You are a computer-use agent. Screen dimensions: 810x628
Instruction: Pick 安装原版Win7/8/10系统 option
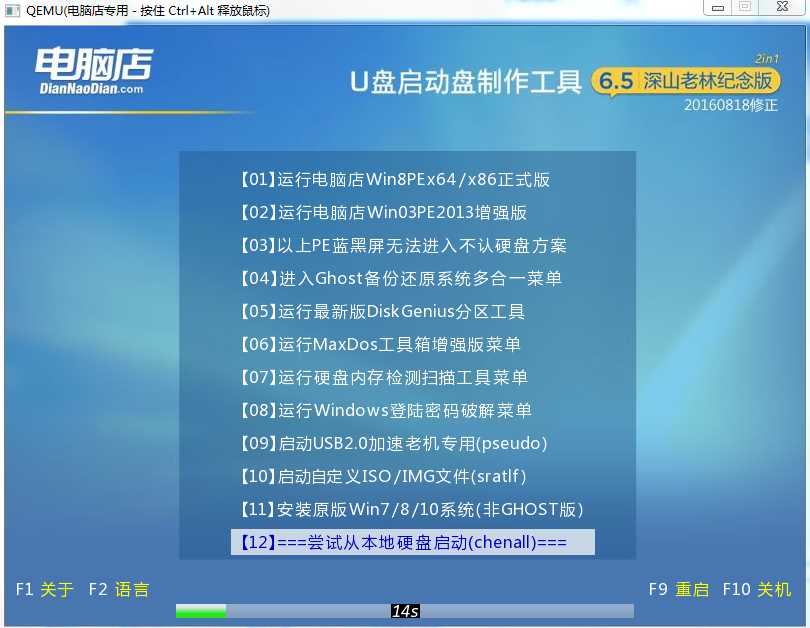[x=405, y=509]
